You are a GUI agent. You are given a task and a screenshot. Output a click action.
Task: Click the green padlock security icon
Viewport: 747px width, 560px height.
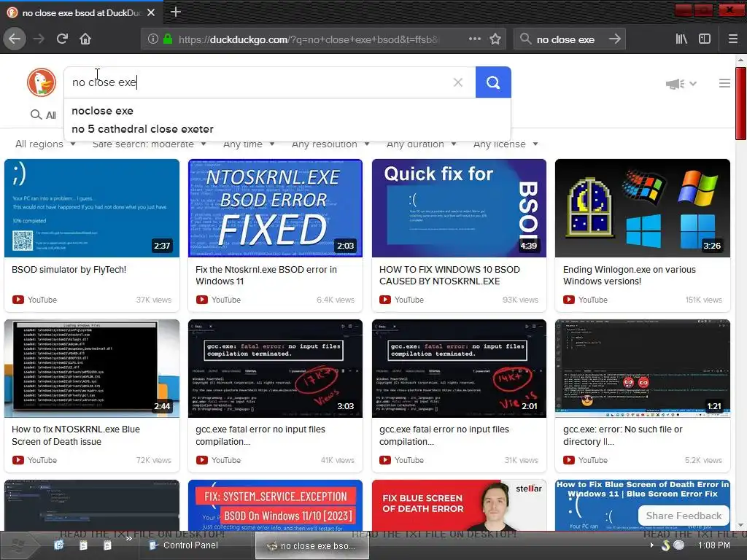(x=168, y=39)
